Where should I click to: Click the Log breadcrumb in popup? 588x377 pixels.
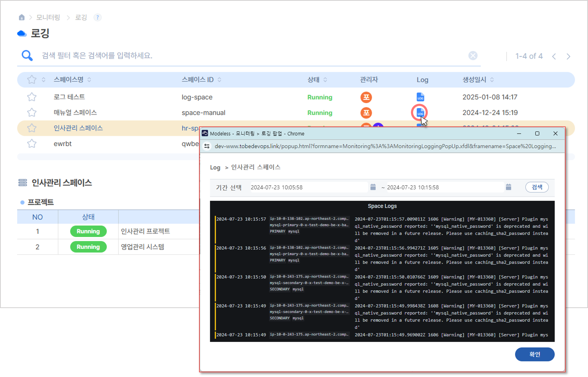[x=215, y=167]
